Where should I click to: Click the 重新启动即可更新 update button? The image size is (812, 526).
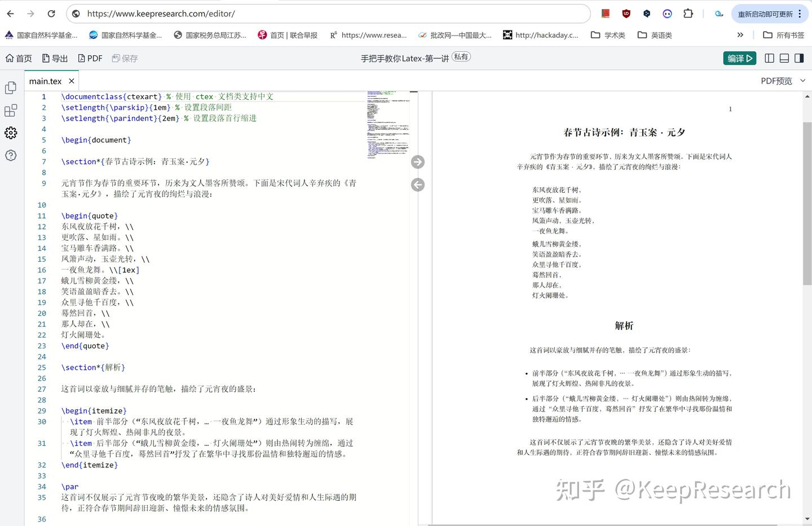pyautogui.click(x=767, y=14)
